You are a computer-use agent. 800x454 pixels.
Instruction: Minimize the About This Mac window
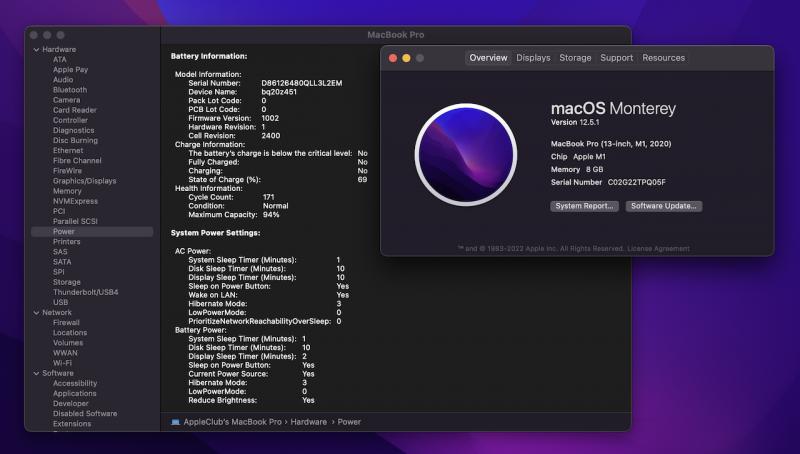(406, 58)
